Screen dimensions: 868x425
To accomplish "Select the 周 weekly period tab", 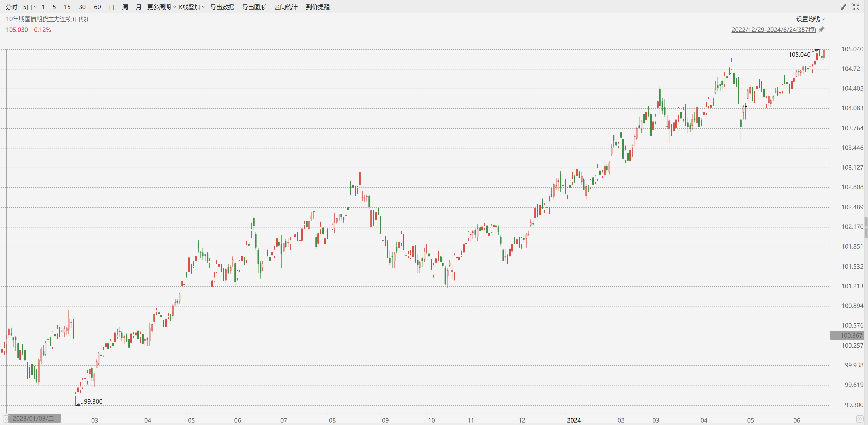I will [125, 7].
